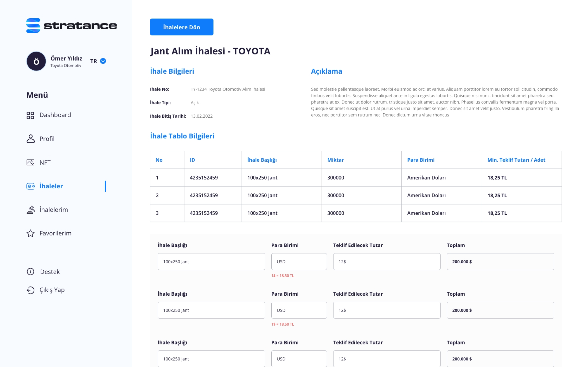This screenshot has width=588, height=367.
Task: Click the Favorilerim star icon
Action: [x=30, y=233]
